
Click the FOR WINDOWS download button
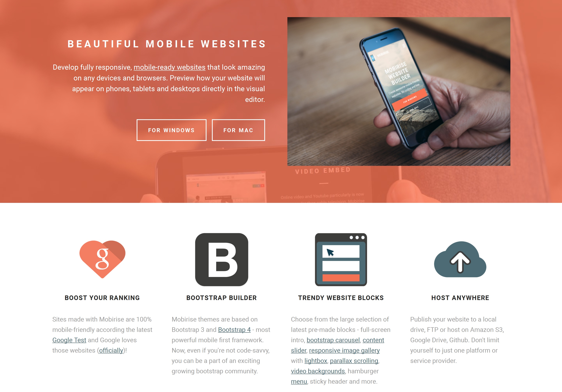(171, 130)
